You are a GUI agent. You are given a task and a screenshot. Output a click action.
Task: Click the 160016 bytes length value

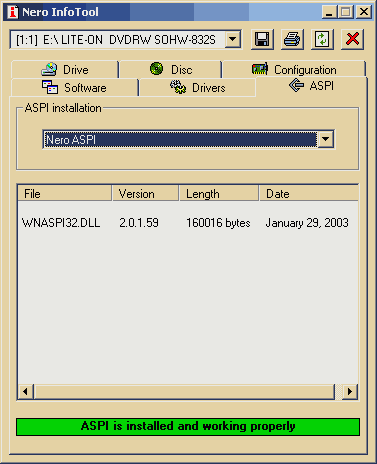218,223
